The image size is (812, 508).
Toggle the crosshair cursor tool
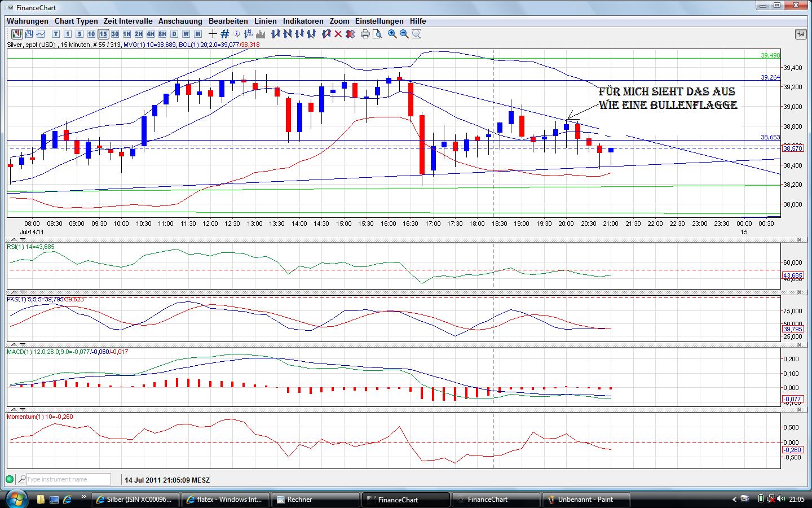pyautogui.click(x=213, y=34)
